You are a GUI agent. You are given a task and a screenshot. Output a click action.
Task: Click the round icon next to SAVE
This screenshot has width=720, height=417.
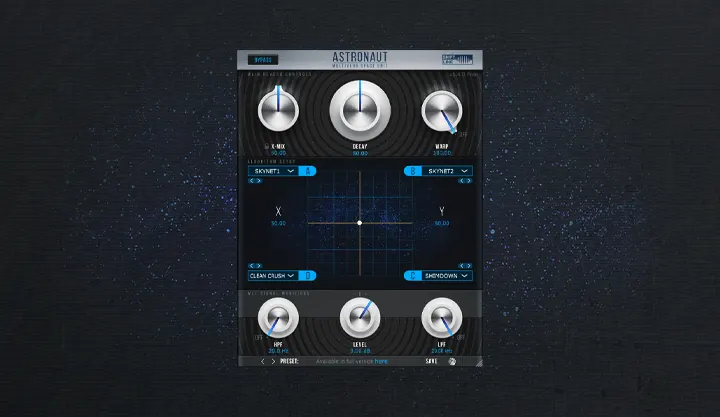click(x=451, y=362)
